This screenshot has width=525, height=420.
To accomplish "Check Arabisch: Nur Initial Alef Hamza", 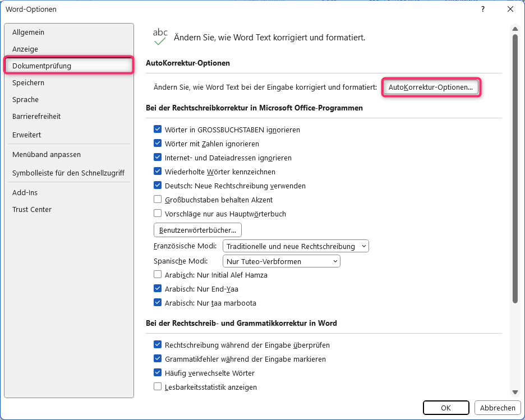I will coord(158,274).
